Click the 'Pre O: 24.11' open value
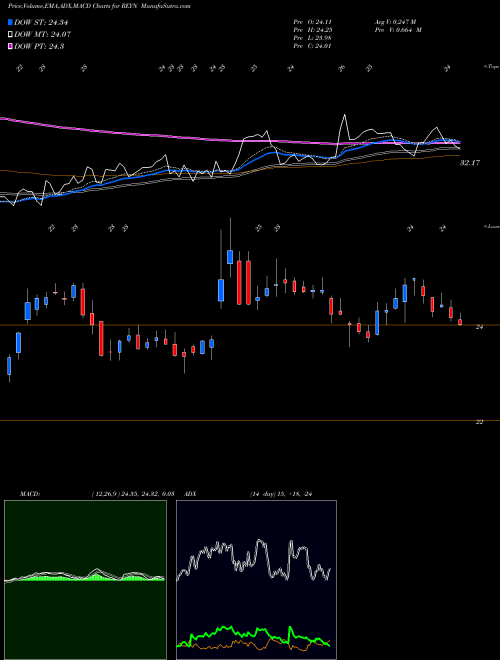500x660 pixels. click(x=312, y=22)
